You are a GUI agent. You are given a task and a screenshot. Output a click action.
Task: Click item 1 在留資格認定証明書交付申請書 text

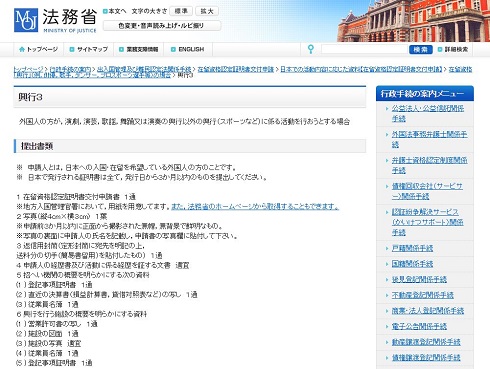[x=76, y=197]
